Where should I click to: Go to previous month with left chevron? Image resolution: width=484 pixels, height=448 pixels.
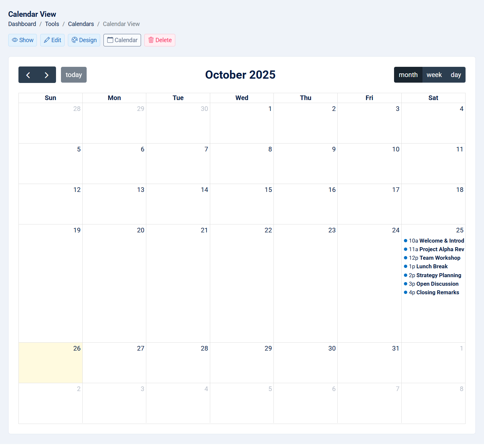[28, 75]
